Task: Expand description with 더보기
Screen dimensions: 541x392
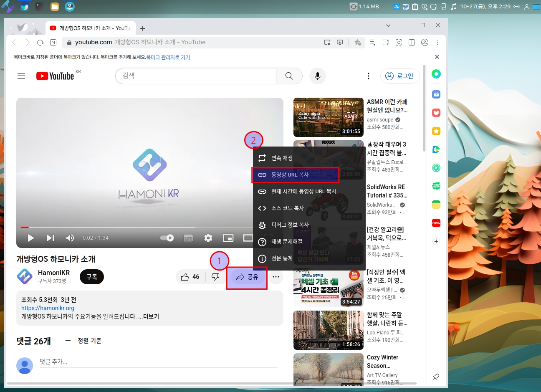Action: pos(151,316)
